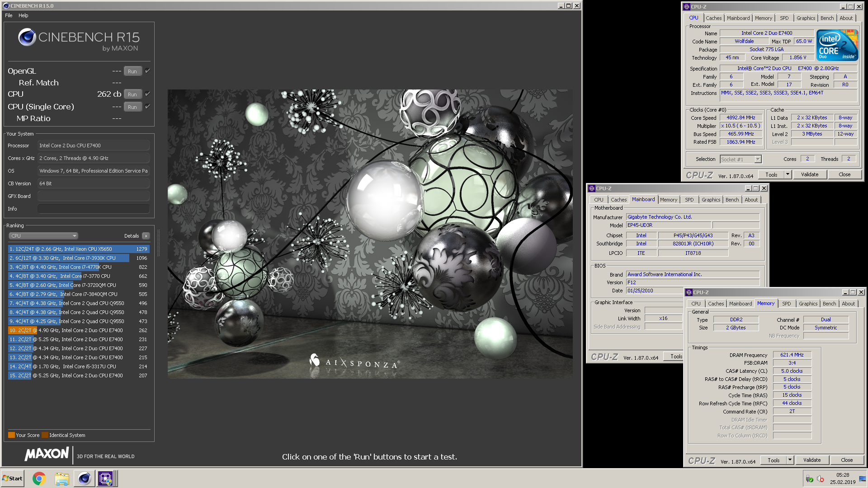Click the brown Identical System legend swatch
Image resolution: width=868 pixels, height=488 pixels.
pos(45,435)
